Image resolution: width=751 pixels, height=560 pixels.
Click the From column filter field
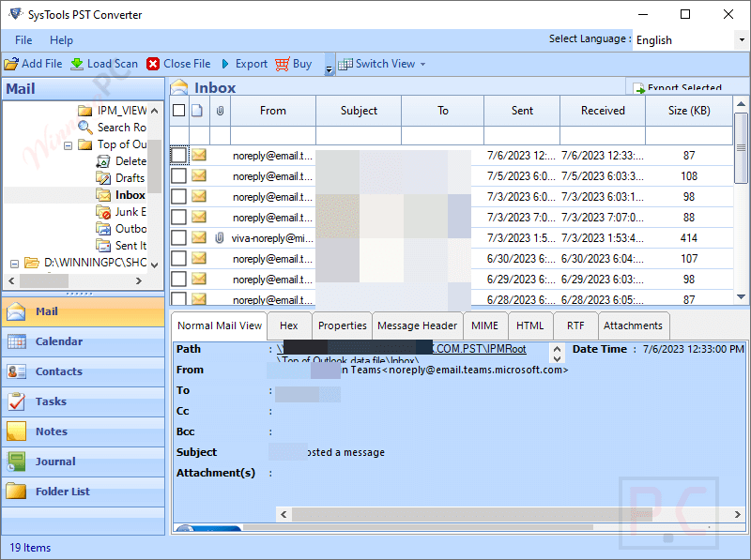tap(273, 135)
